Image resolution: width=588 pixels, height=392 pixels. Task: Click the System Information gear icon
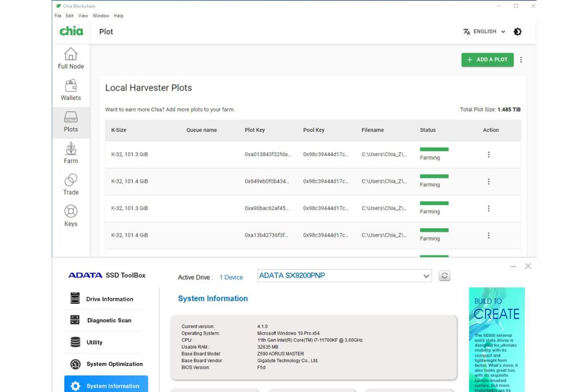pyautogui.click(x=75, y=386)
